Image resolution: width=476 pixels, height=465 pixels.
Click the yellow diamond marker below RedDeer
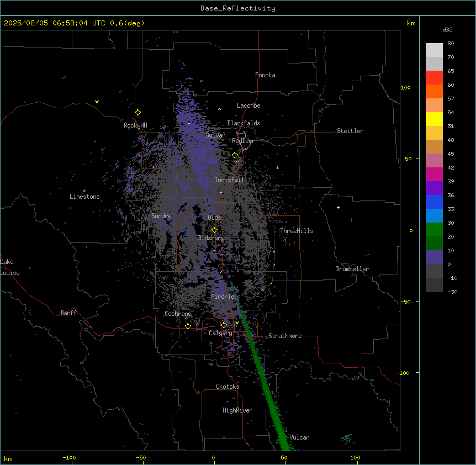tap(235, 155)
